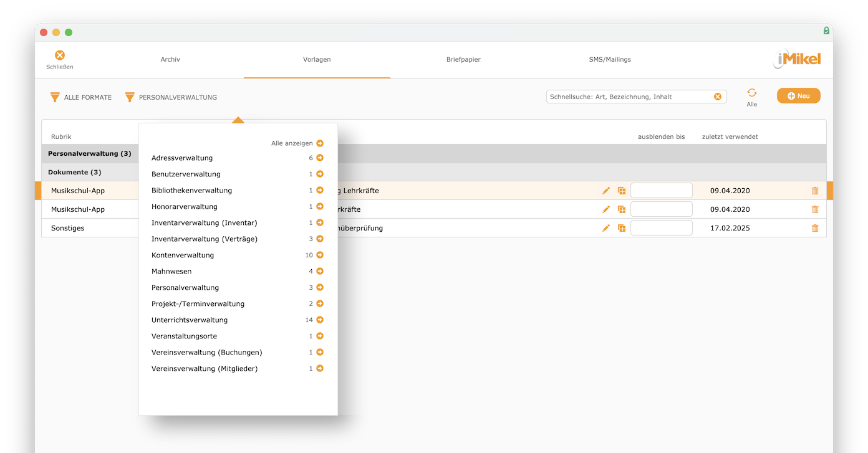The image size is (868, 453).
Task: Delete the second Musikschul-App row
Action: coord(815,209)
